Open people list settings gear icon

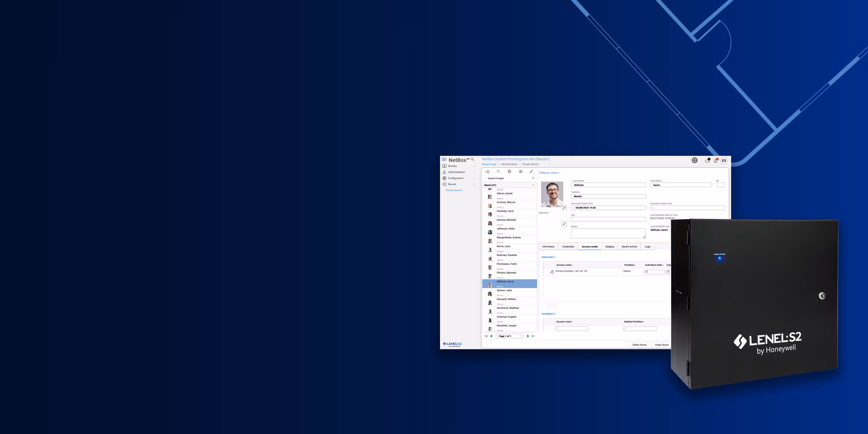(x=509, y=171)
